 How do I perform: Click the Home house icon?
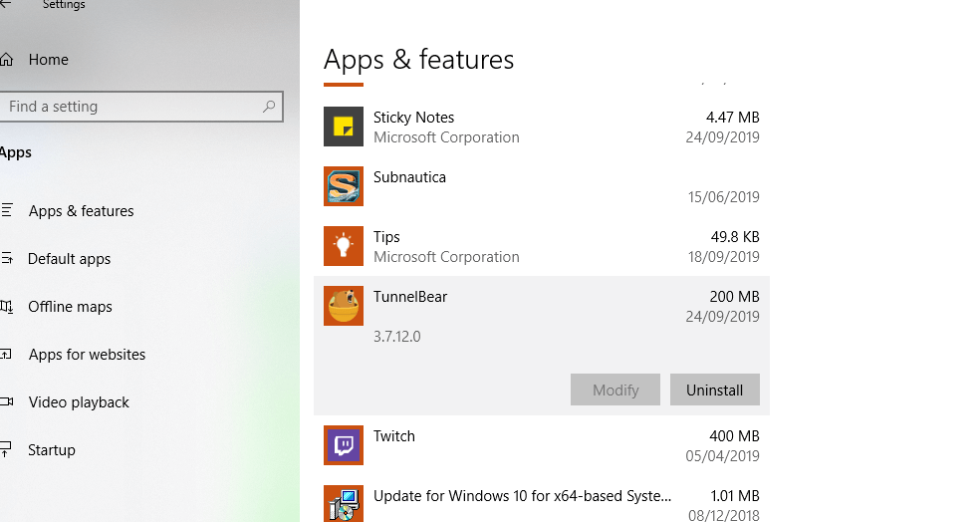coord(6,60)
